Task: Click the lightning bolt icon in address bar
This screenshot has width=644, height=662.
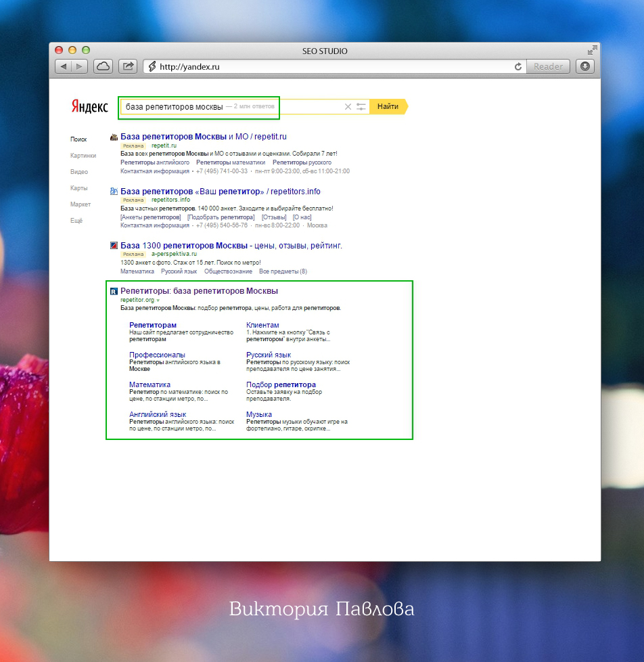Action: (x=152, y=66)
